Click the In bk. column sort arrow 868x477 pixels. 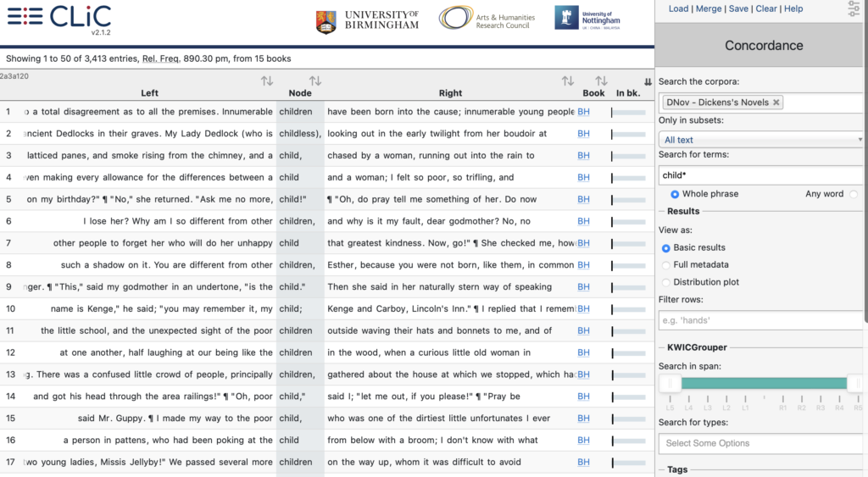coord(648,82)
